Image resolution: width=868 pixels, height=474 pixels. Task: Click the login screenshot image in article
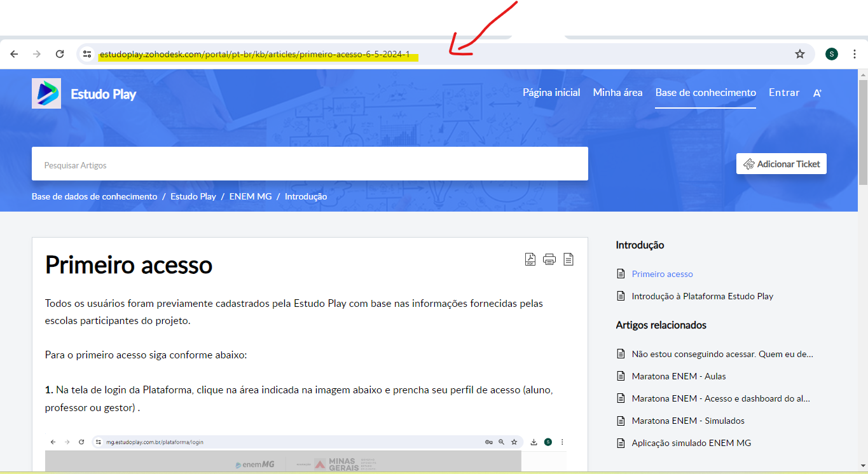305,453
